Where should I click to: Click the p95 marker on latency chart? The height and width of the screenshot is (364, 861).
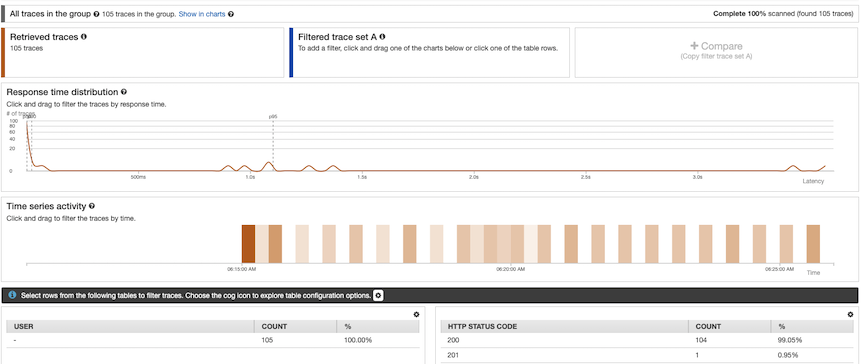click(x=273, y=117)
